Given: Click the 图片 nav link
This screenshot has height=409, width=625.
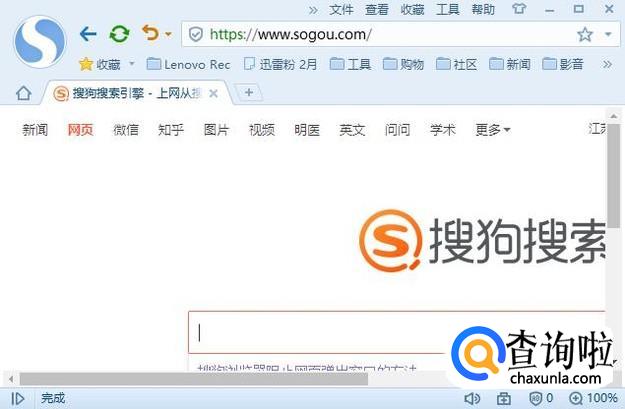Looking at the screenshot, I should 216,130.
